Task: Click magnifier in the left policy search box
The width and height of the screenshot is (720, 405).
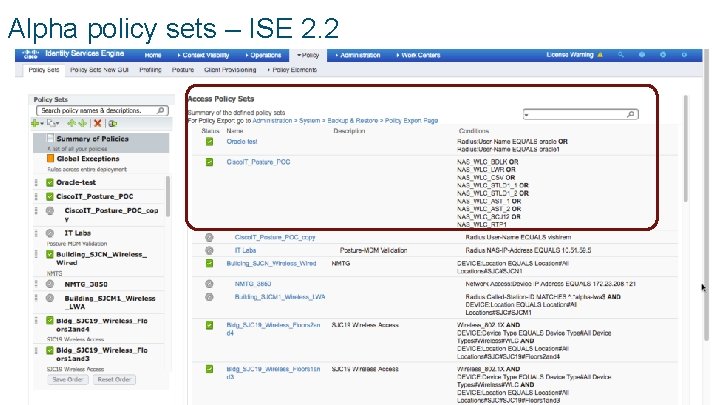Action: tap(161, 110)
